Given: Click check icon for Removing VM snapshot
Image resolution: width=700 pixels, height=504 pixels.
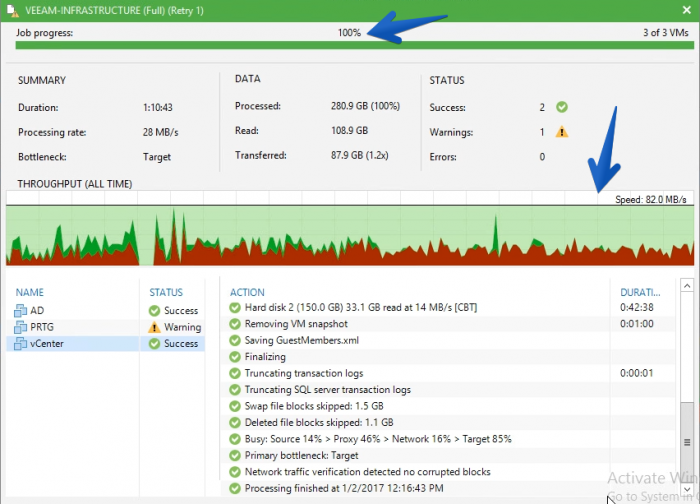Looking at the screenshot, I should (235, 324).
